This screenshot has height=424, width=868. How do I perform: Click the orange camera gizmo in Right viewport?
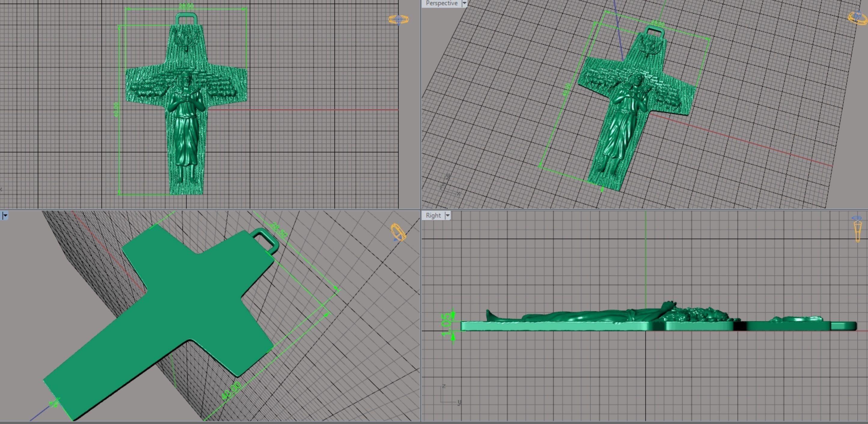point(858,229)
